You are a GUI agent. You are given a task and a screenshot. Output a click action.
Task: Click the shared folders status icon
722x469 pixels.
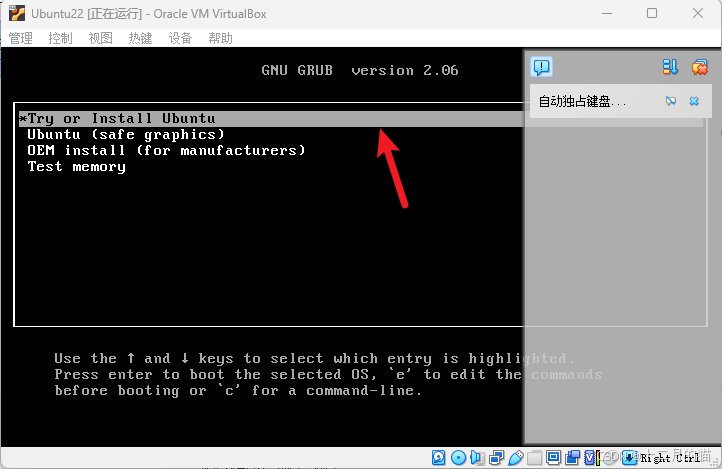pyautogui.click(x=535, y=457)
